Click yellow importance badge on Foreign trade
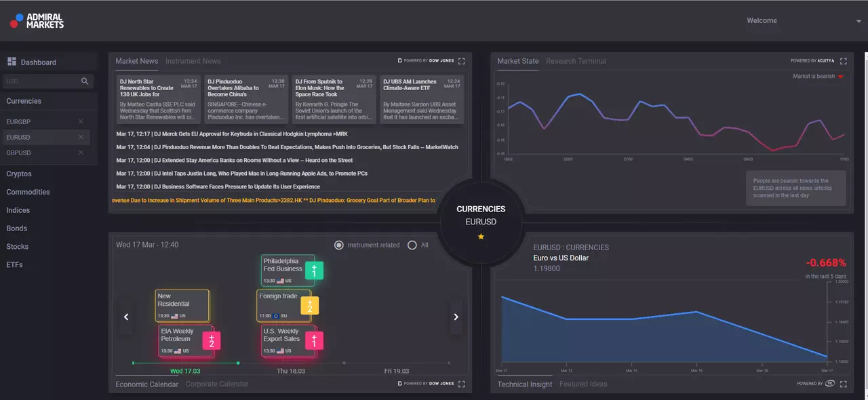Image resolution: width=868 pixels, height=400 pixels. click(310, 306)
